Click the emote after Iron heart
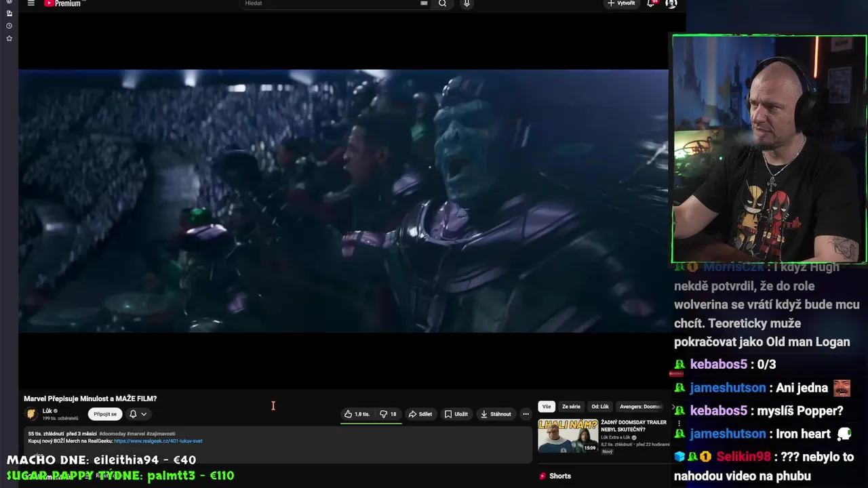Viewport: 868px width, 488px height. [x=844, y=434]
